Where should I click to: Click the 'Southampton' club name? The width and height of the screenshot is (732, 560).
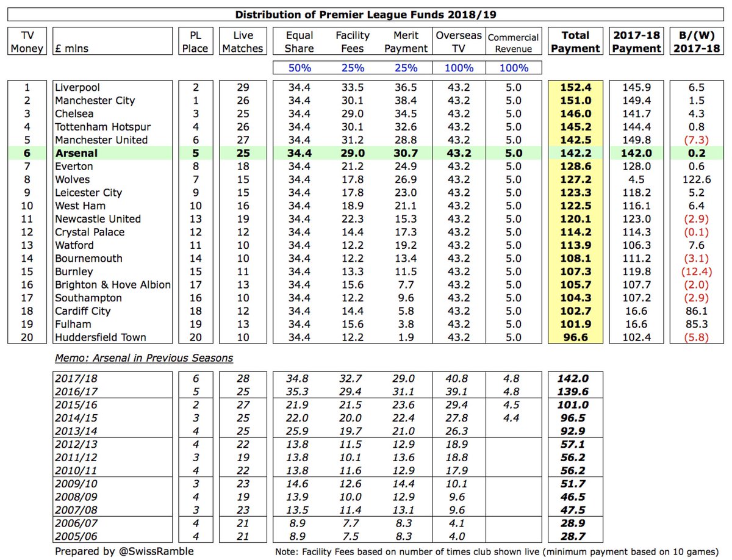(88, 298)
